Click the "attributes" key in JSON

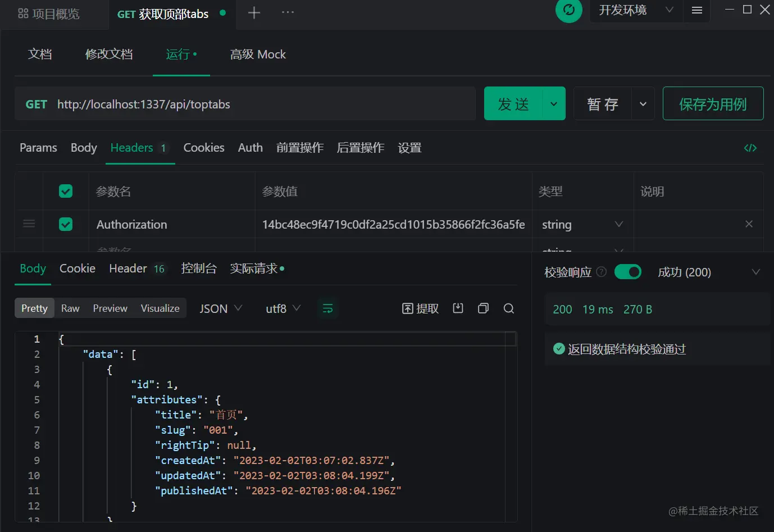click(167, 400)
